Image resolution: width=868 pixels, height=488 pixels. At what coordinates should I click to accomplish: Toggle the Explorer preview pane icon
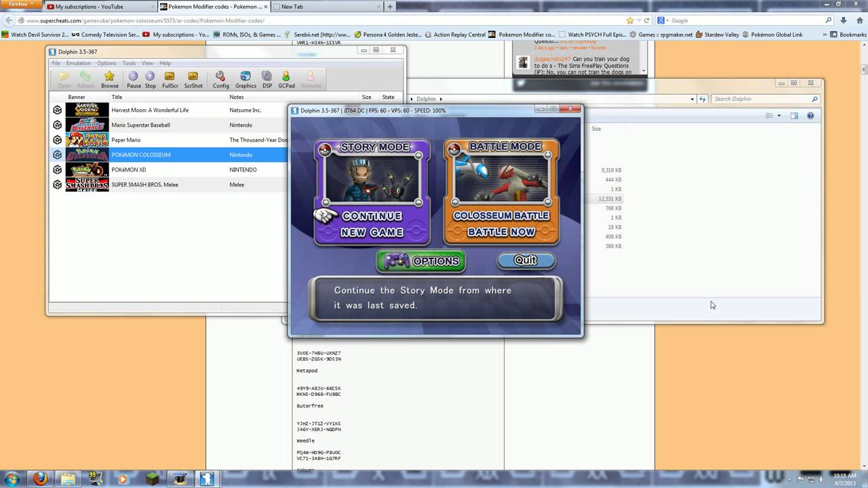[x=794, y=116]
